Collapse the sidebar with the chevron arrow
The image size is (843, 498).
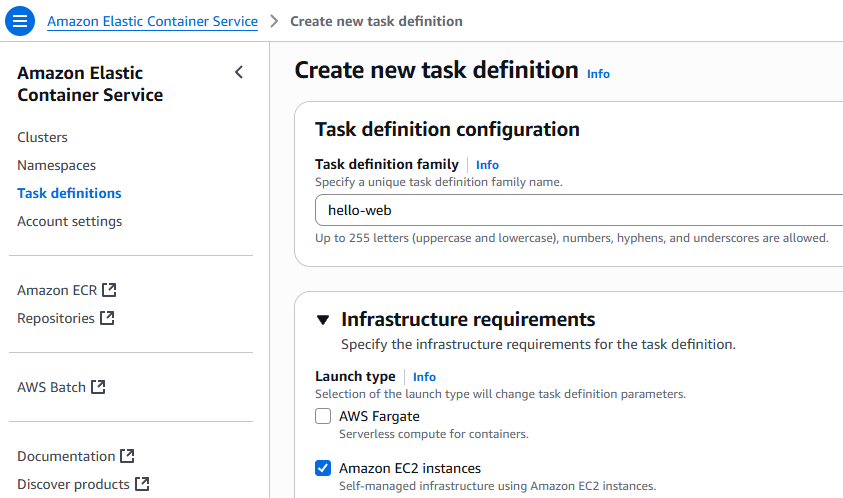point(238,72)
